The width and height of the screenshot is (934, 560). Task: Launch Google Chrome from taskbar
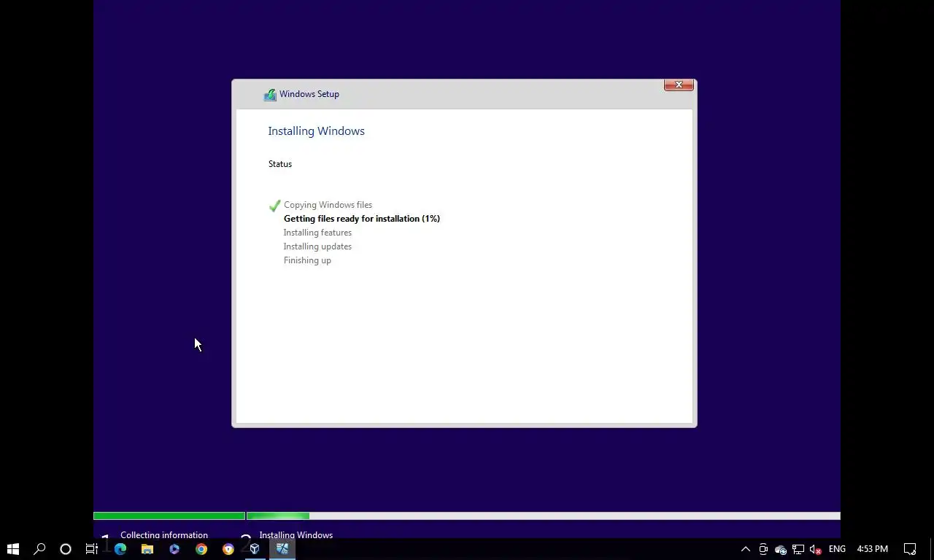pyautogui.click(x=201, y=549)
